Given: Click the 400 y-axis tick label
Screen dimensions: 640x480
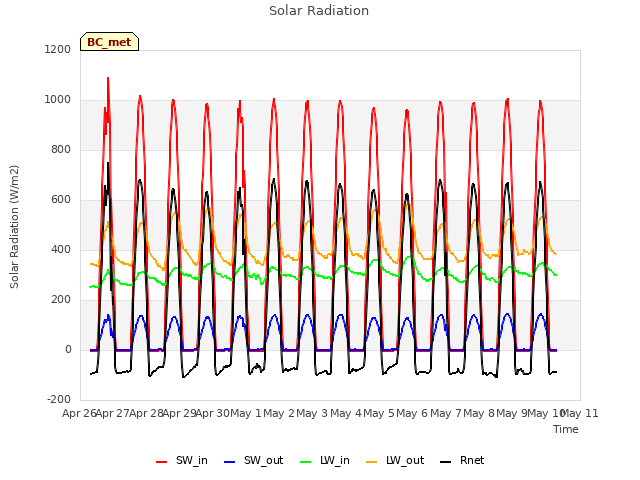Looking at the screenshot, I should pyautogui.click(x=61, y=249).
